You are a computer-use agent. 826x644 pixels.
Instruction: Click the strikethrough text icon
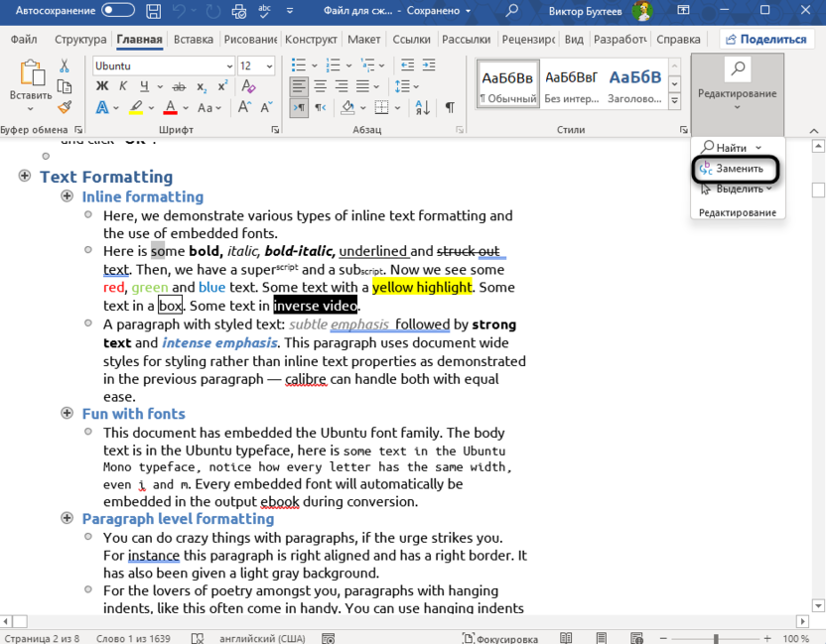coord(180,86)
